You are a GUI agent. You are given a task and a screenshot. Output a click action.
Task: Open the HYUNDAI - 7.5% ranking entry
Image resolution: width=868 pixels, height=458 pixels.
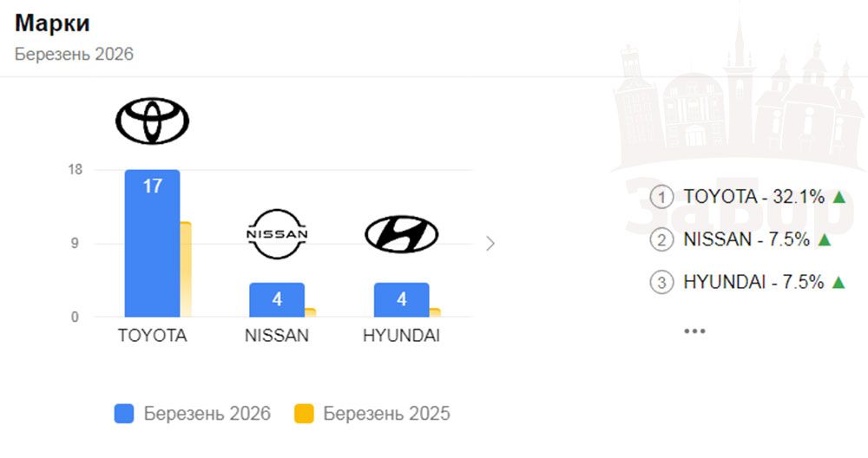pos(753,282)
